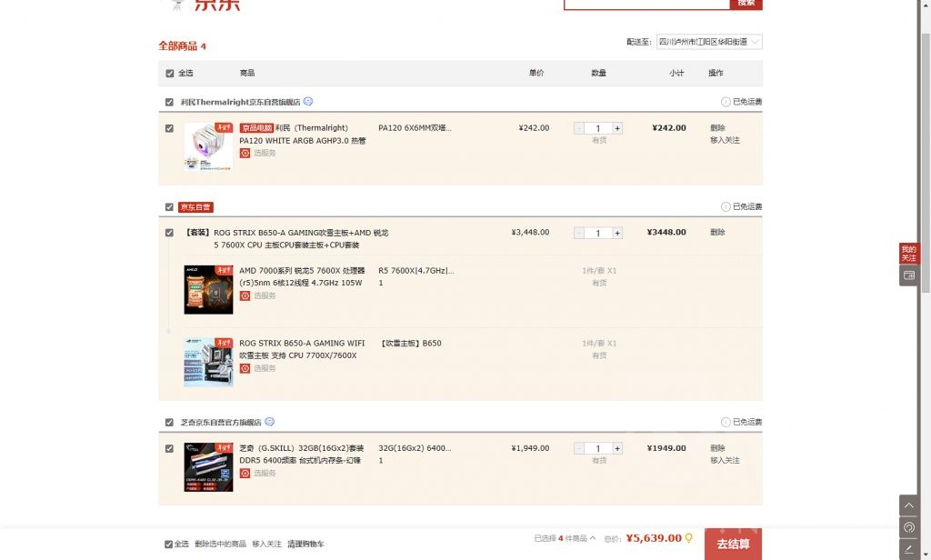Move G.SKILL memory to 关注 list

tap(725, 460)
